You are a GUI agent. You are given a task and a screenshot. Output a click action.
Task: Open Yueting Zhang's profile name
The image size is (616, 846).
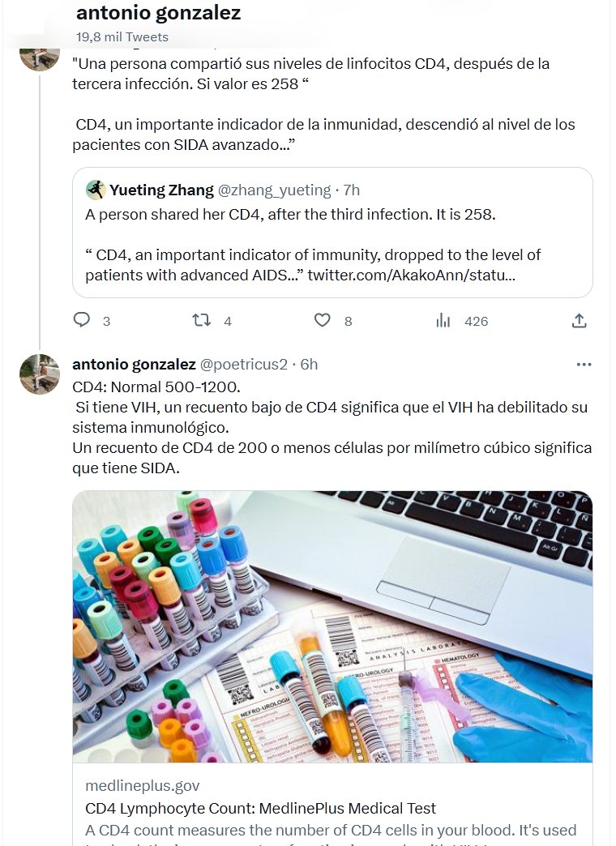coord(161,190)
